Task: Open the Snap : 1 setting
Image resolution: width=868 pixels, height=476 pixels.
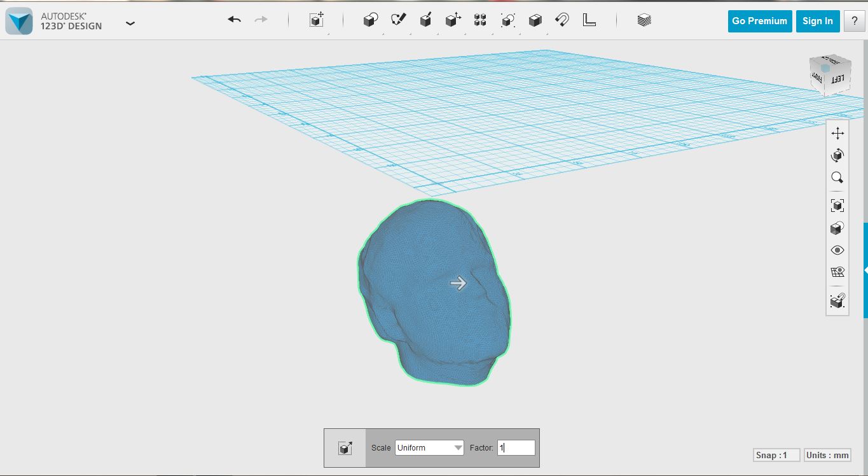Action: click(775, 455)
